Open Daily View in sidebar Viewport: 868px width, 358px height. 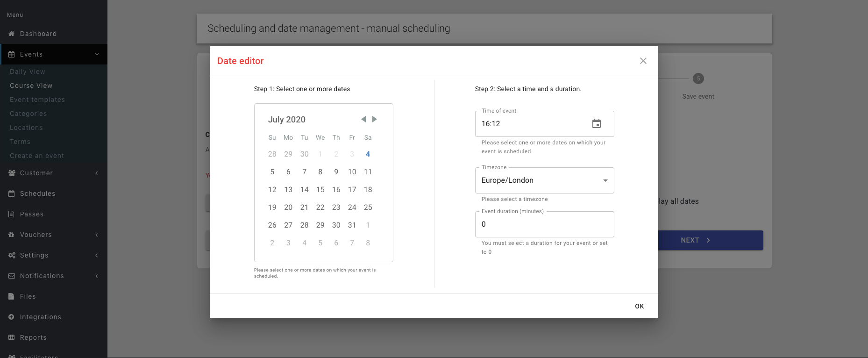28,72
